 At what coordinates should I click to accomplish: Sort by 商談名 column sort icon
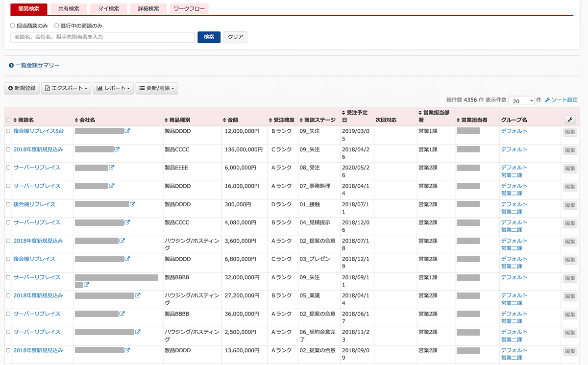tap(15, 120)
